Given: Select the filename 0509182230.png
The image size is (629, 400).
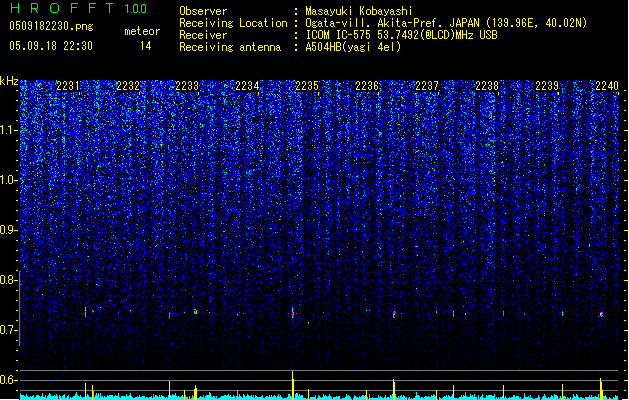Looking at the screenshot, I should 51,26.
